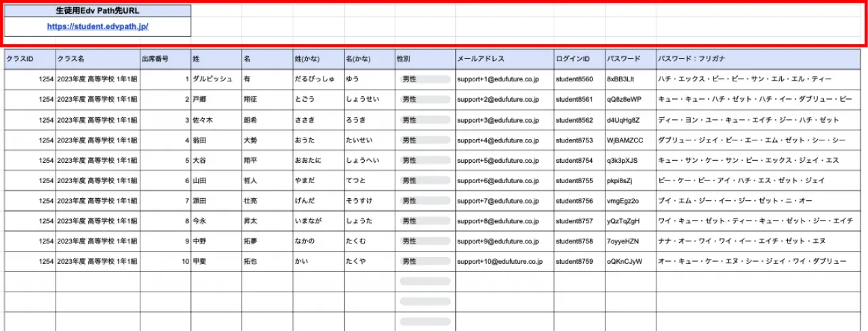Select the 出席番号 column header

[165, 59]
